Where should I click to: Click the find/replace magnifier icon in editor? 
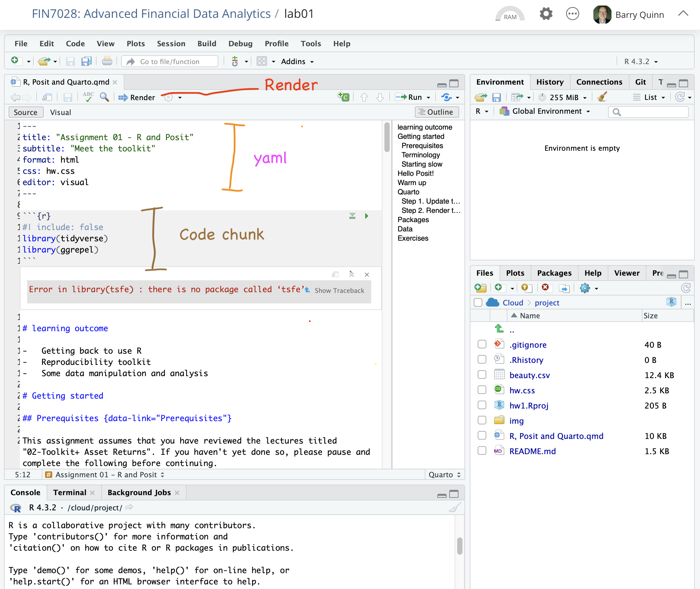pos(105,97)
